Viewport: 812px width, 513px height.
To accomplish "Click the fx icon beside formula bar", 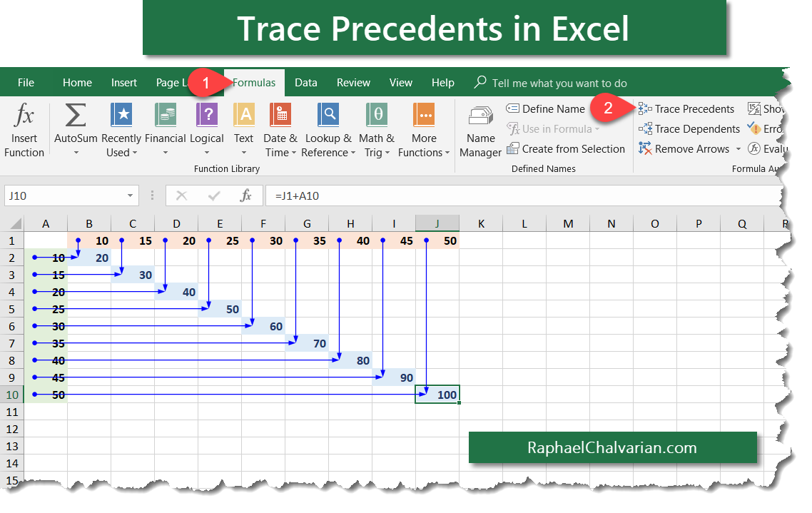I will 245,195.
